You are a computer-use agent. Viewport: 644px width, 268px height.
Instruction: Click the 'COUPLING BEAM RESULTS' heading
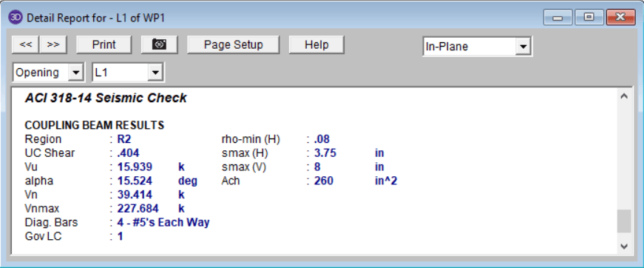[x=95, y=125]
